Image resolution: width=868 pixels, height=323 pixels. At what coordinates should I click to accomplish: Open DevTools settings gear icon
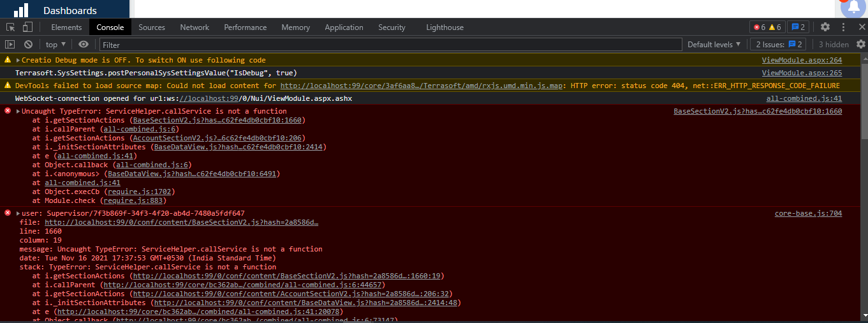tap(825, 27)
